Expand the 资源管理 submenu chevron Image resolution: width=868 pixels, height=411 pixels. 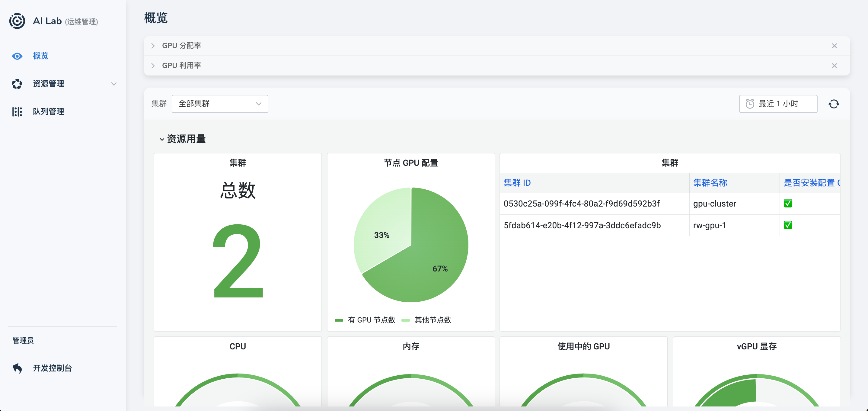click(x=114, y=84)
